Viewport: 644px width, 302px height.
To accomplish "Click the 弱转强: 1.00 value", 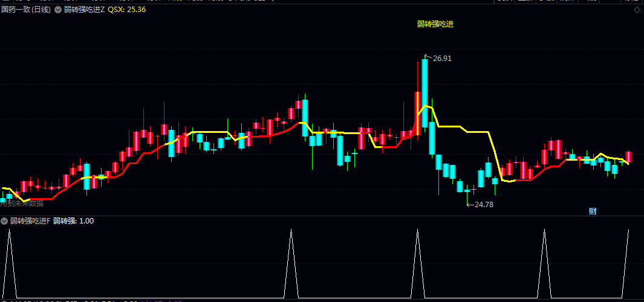I will pyautogui.click(x=74, y=221).
